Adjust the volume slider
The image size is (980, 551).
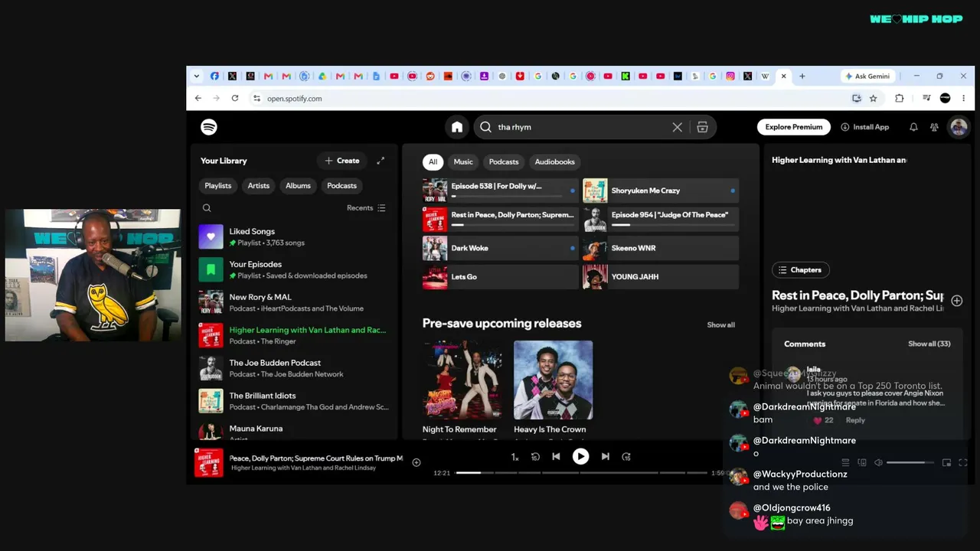click(910, 462)
